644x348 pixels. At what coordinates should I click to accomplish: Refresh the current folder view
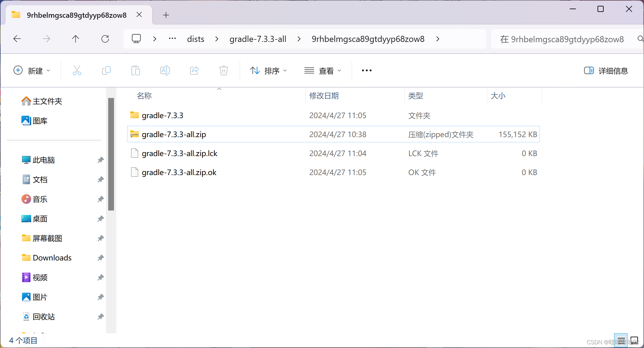pos(105,39)
